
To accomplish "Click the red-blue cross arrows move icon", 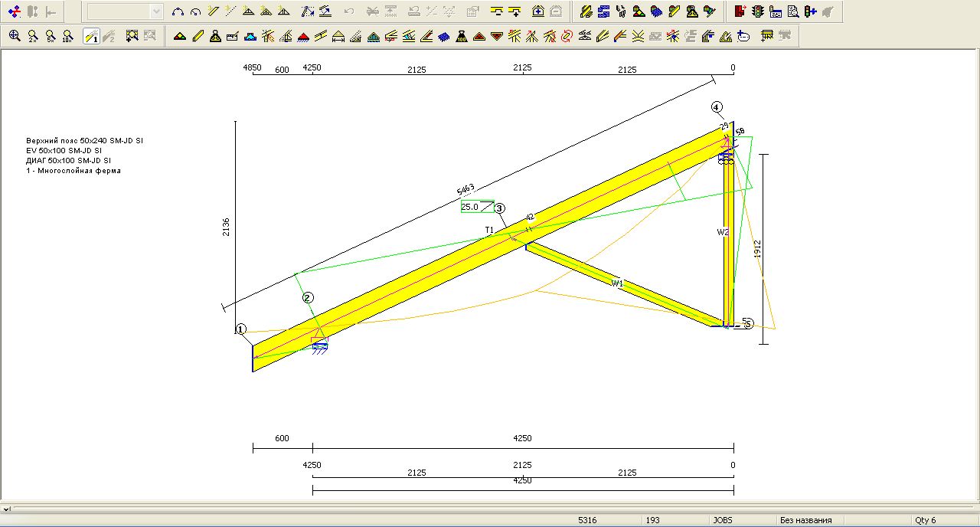I will click(x=15, y=11).
